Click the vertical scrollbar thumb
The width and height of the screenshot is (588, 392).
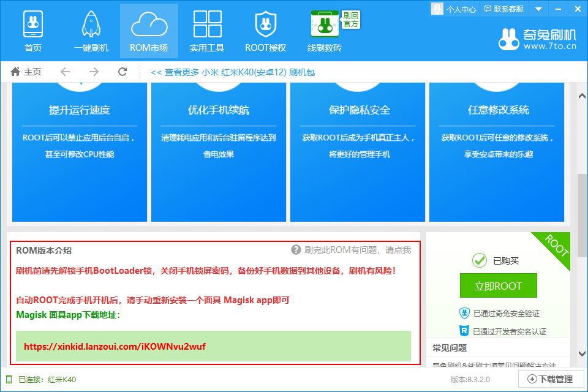click(582, 216)
